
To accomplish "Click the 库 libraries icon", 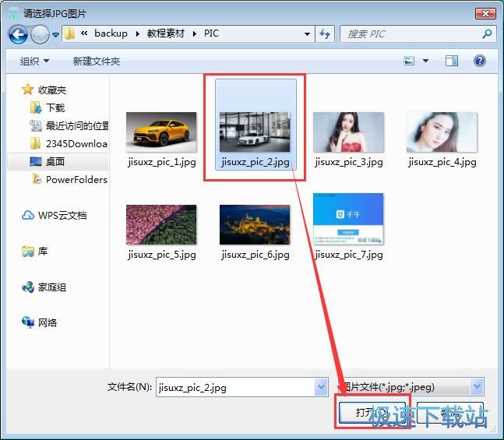I will [28, 251].
